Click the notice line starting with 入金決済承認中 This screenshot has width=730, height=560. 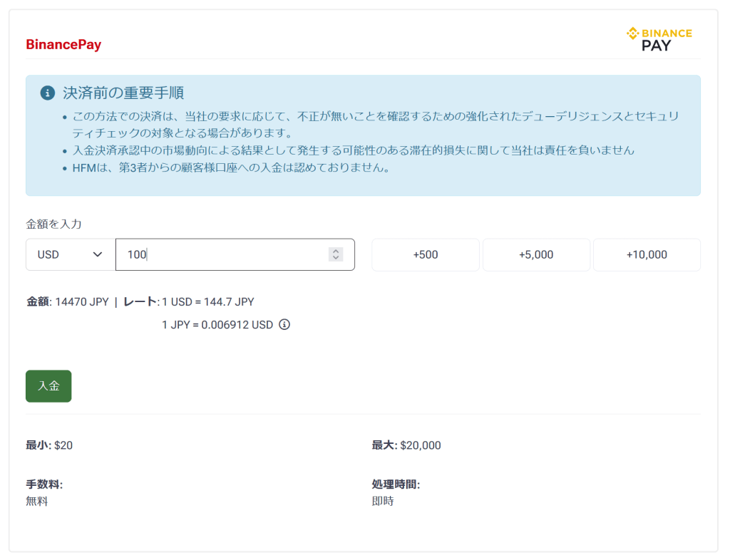point(354,150)
